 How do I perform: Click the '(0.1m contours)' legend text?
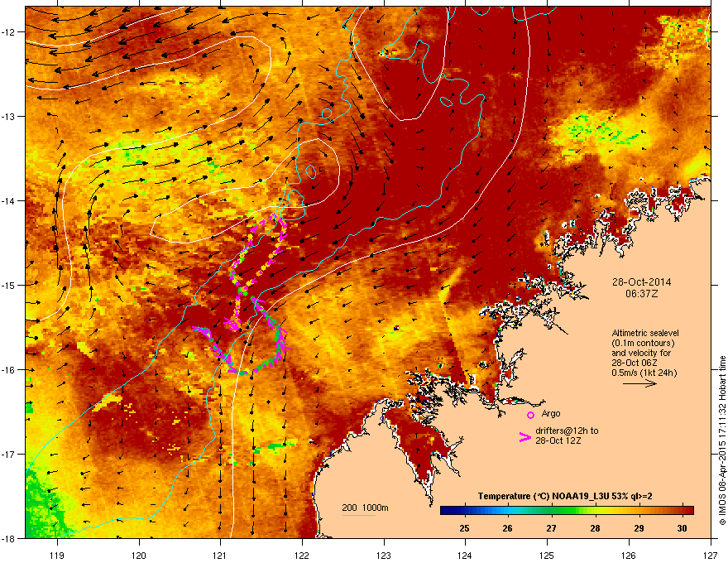coord(643,344)
